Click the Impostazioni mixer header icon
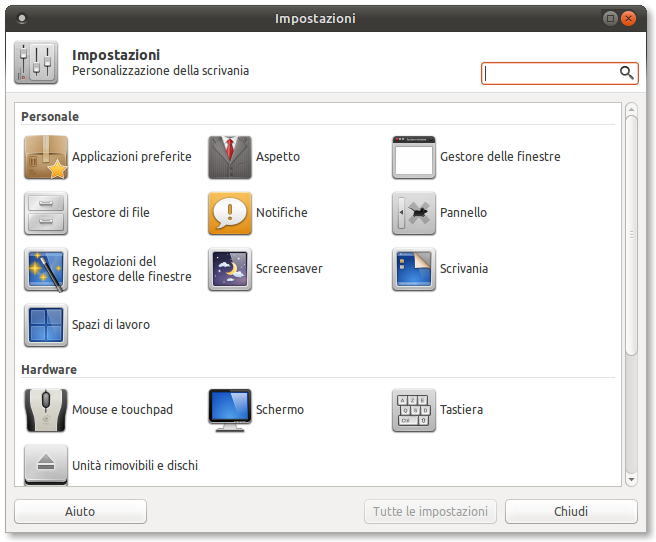656x542 pixels. [x=36, y=63]
